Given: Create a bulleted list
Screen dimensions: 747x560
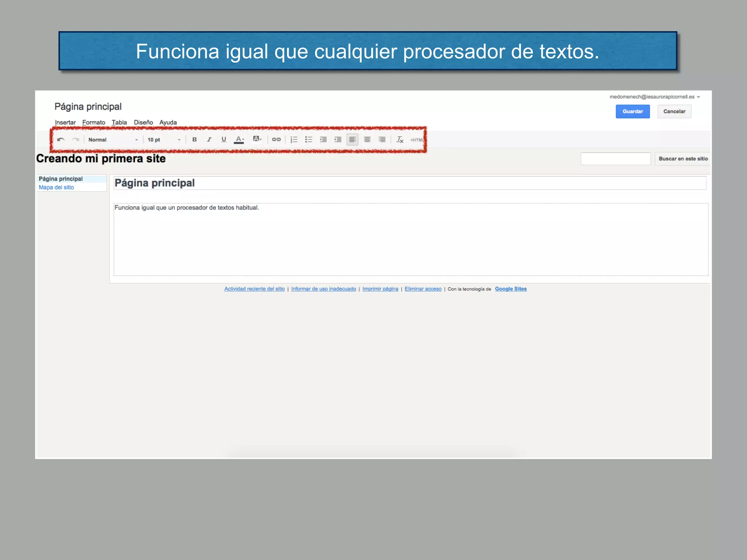Looking at the screenshot, I should tap(309, 140).
